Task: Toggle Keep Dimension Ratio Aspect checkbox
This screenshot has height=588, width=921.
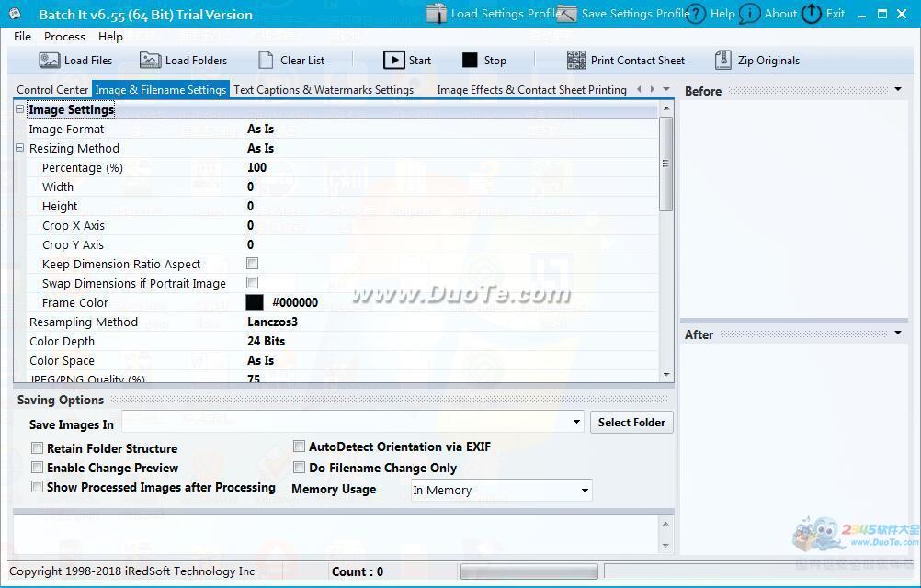Action: pos(252,264)
